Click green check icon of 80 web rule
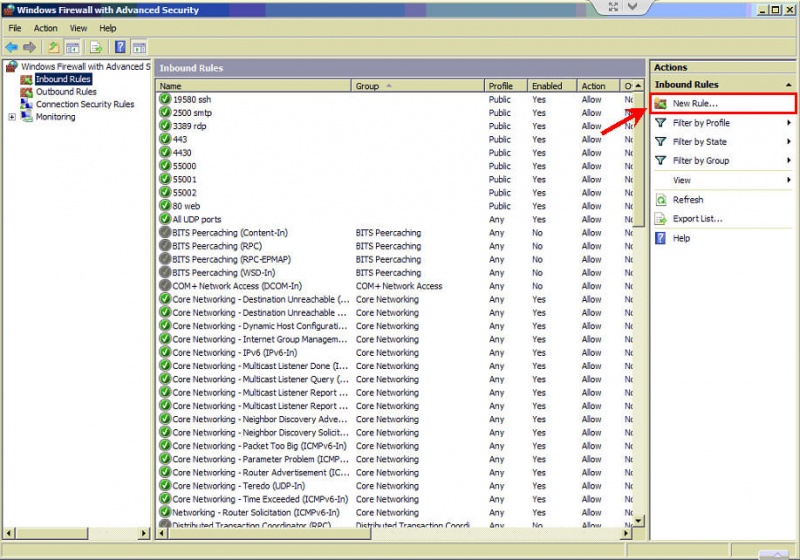This screenshot has width=800, height=560. pyautogui.click(x=165, y=206)
